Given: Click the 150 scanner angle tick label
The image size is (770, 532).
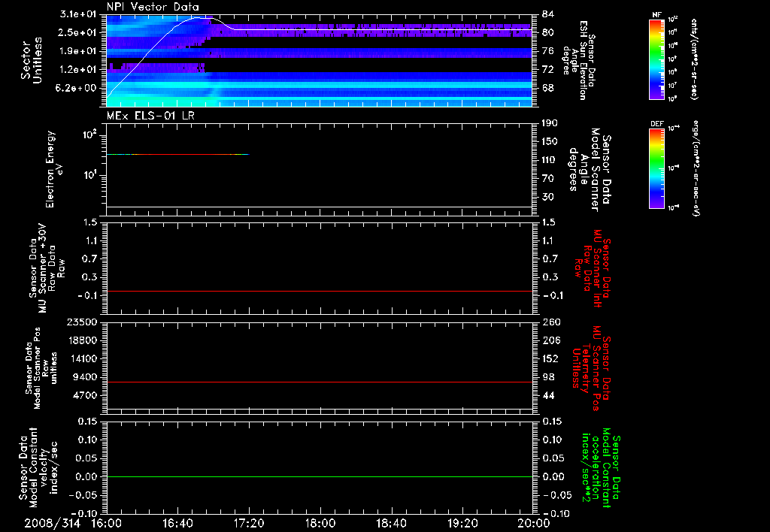Looking at the screenshot, I should point(550,142).
